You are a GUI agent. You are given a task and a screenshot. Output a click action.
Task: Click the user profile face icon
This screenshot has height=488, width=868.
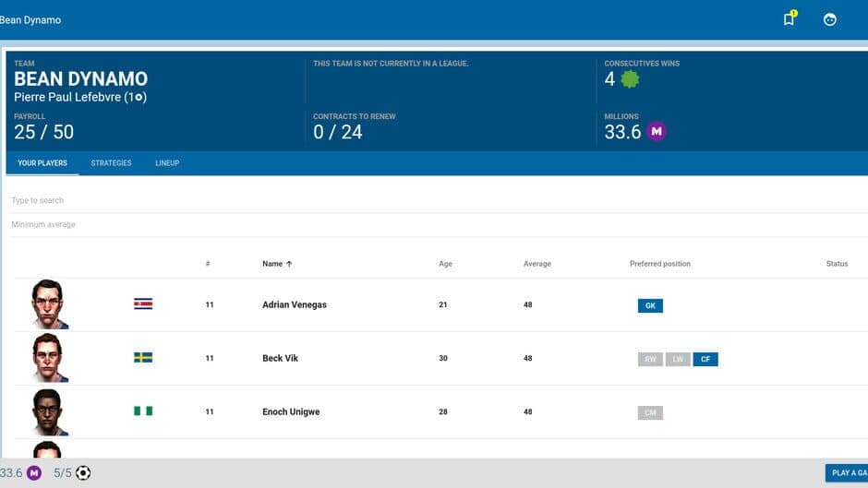tap(830, 19)
